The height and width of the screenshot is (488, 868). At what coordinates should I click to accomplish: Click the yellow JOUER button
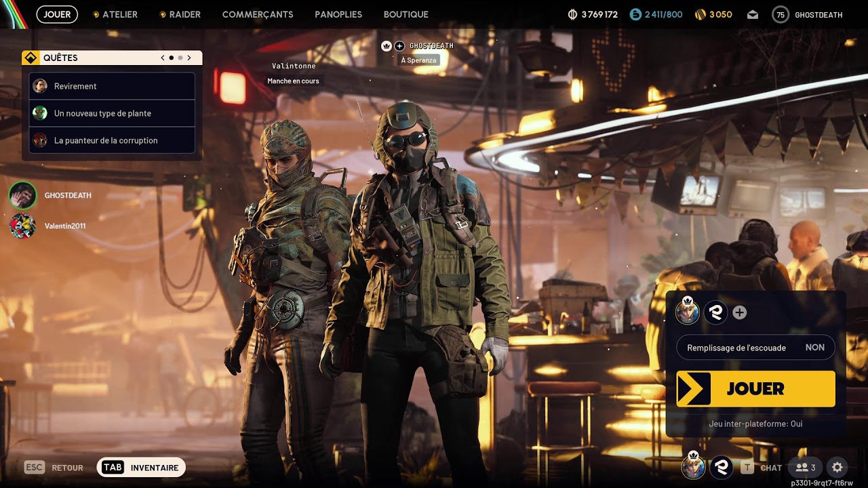coord(755,389)
